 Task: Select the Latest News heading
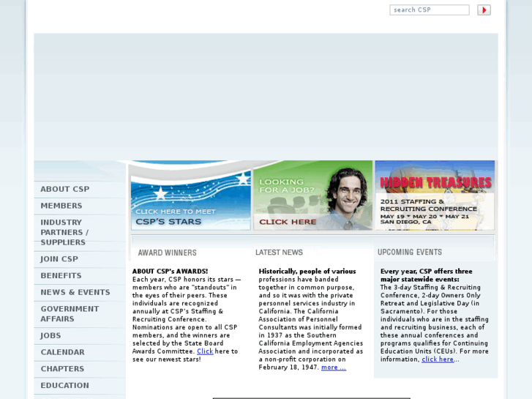tap(279, 253)
